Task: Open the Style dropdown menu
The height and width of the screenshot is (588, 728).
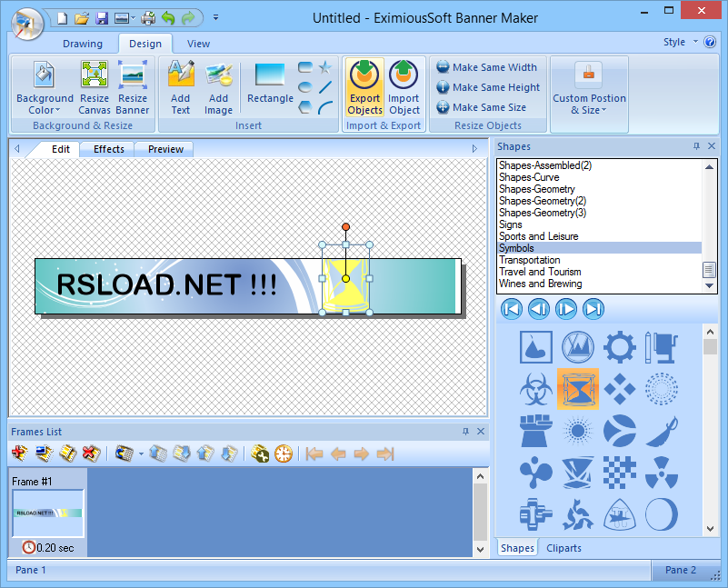Action: point(680,42)
